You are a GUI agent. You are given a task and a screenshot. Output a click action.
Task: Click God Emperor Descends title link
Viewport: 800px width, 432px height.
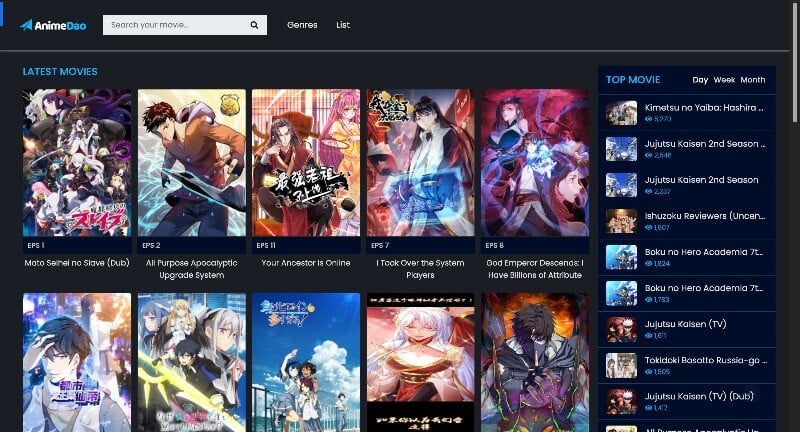(535, 269)
